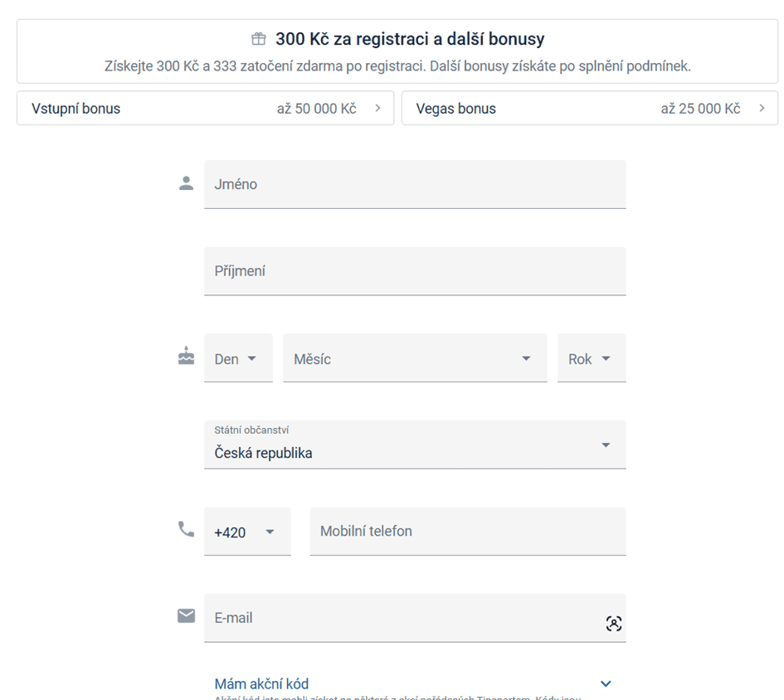
Task: Open the Den day dropdown
Action: coord(238,358)
